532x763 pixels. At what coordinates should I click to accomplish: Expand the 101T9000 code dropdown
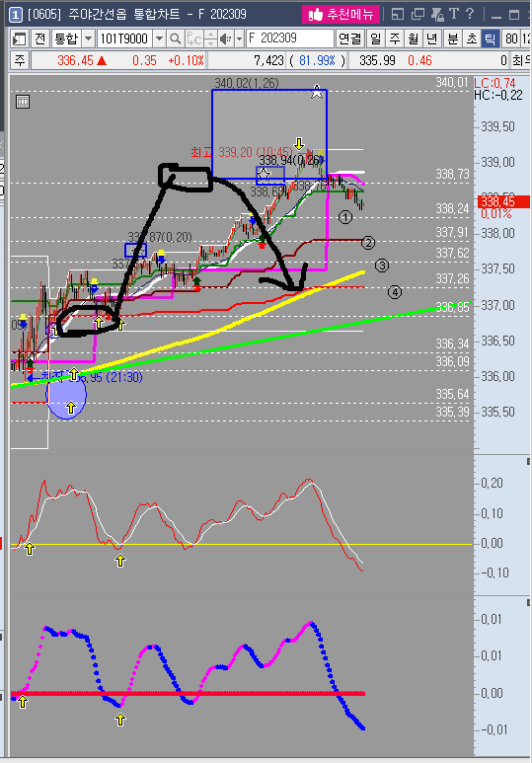click(159, 38)
